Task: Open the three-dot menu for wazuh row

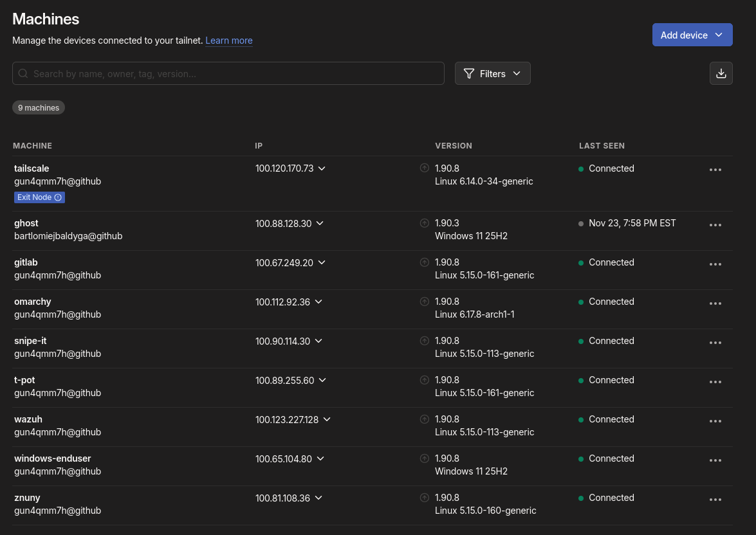Action: pos(715,421)
